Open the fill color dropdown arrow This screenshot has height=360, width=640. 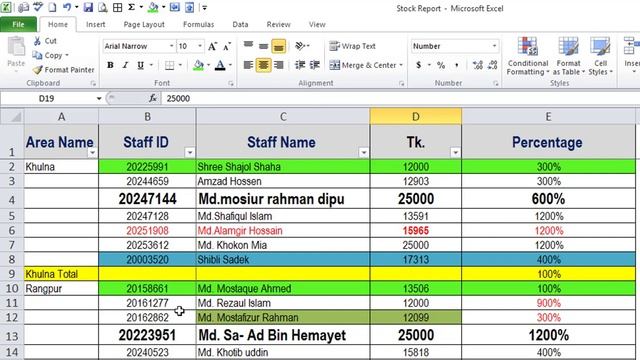pos(209,65)
